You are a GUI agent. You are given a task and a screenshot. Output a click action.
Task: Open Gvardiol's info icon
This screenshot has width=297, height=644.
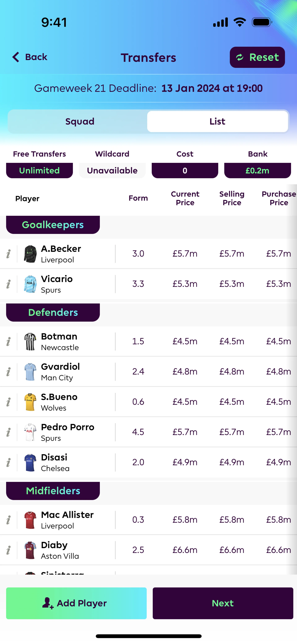click(9, 372)
